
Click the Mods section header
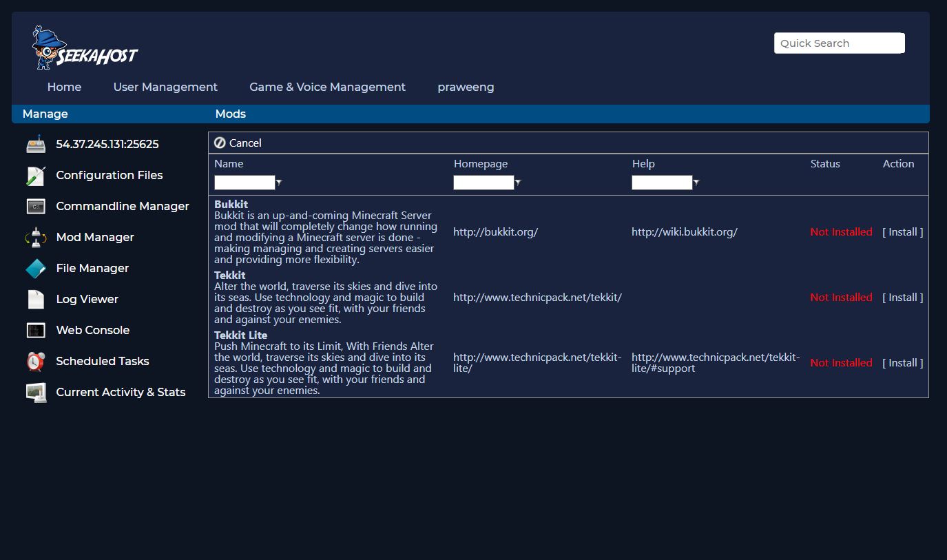(x=230, y=114)
